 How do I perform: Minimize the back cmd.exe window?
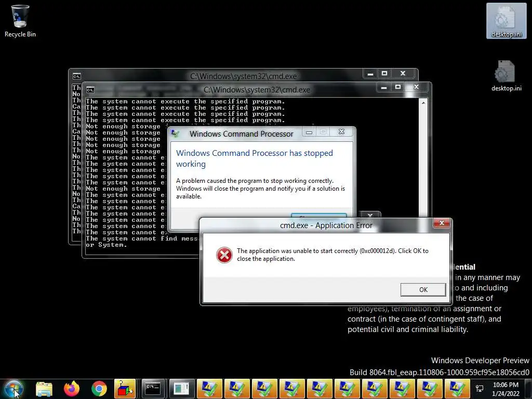coord(370,73)
